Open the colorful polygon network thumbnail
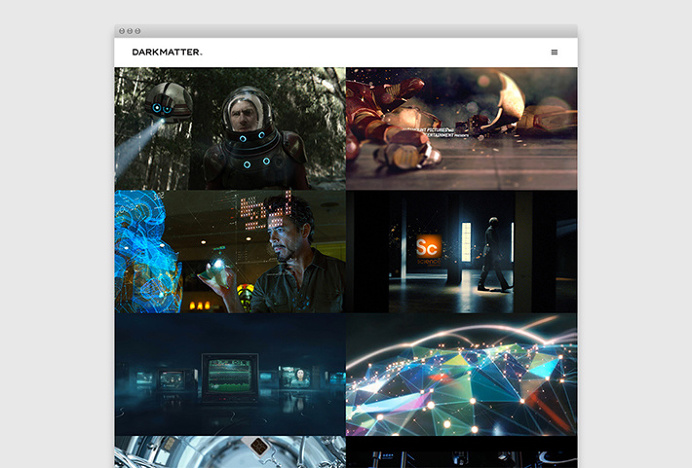The height and width of the screenshot is (468, 692). (x=462, y=374)
